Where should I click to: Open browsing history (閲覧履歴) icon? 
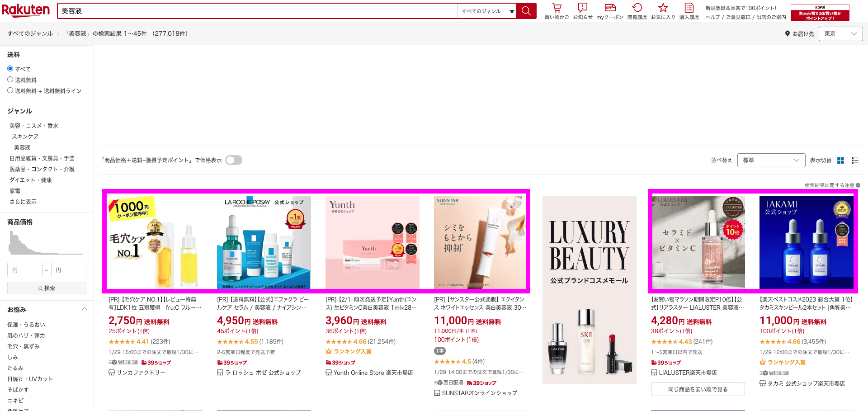coord(637,8)
